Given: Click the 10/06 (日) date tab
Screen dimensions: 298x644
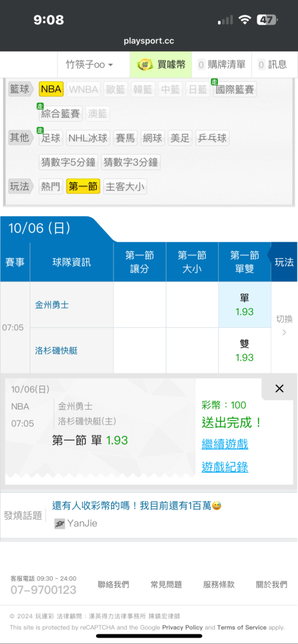Looking at the screenshot, I should [x=39, y=229].
